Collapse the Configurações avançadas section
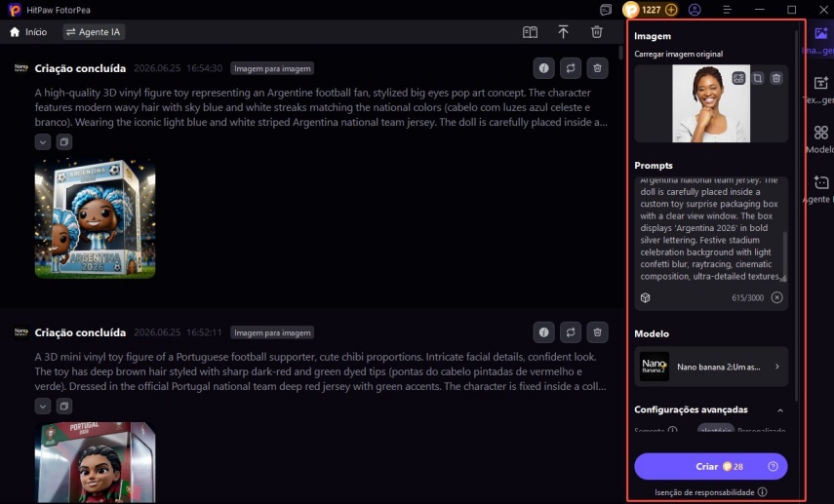Screen dimensions: 834x504 (779, 409)
